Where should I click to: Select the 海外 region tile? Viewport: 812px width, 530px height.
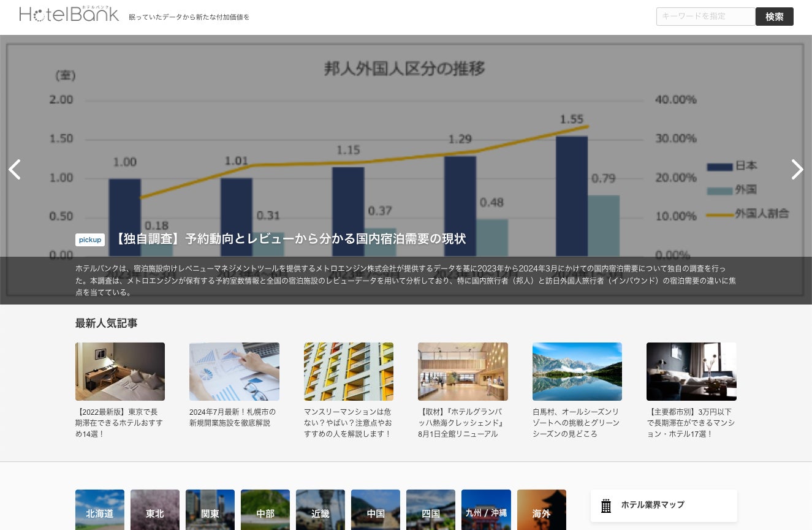(542, 510)
